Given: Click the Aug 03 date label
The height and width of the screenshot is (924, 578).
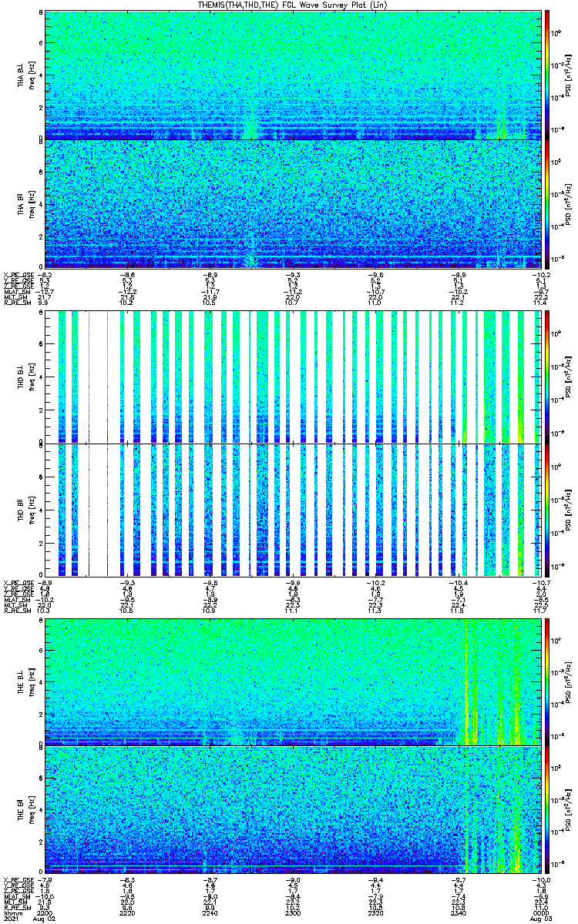Looking at the screenshot, I should [539, 919].
